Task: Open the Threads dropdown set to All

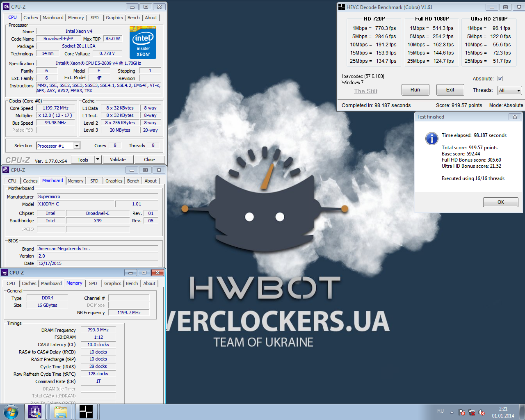Action: pos(510,90)
